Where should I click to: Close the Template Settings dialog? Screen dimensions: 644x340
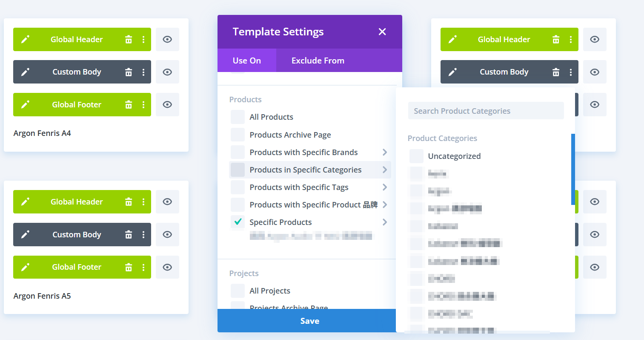click(x=382, y=32)
